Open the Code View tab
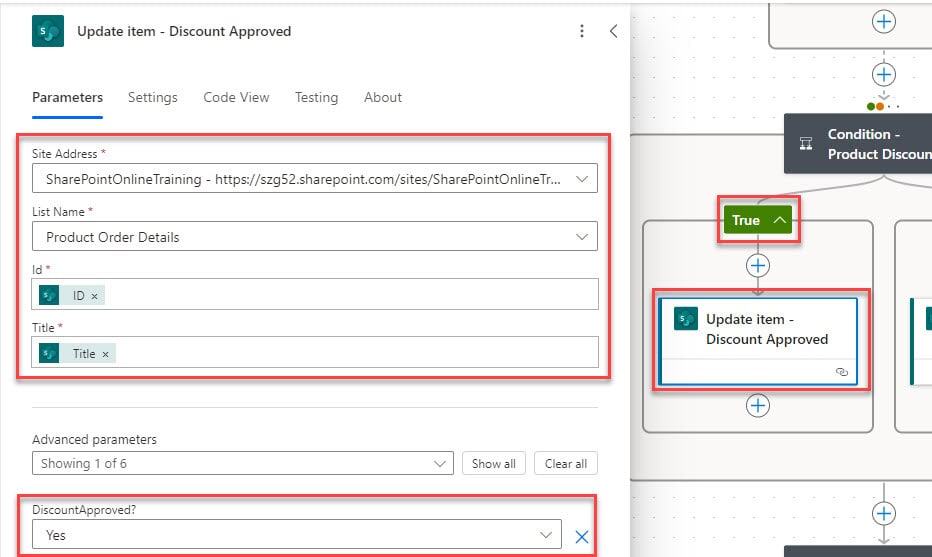The image size is (932, 557). [236, 97]
